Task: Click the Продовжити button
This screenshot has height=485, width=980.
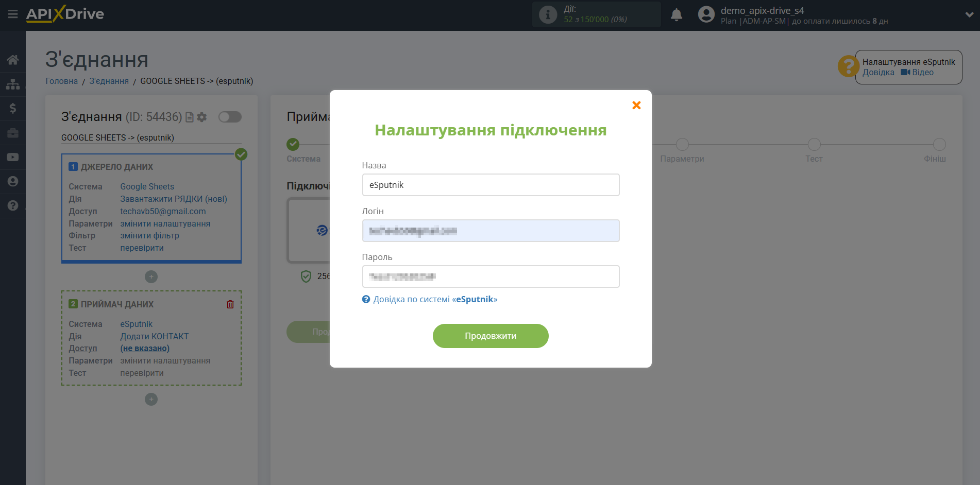Action: click(x=491, y=336)
